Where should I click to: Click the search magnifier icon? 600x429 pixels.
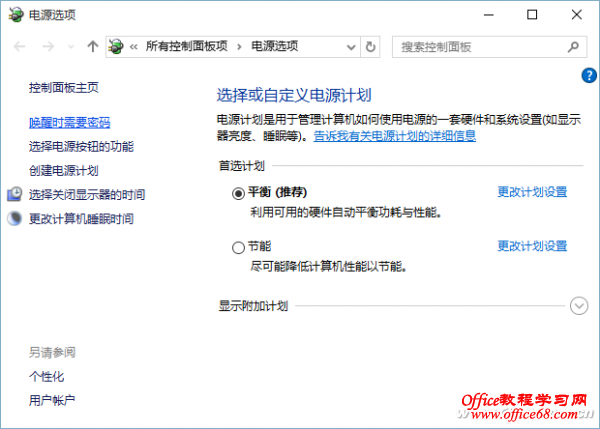573,47
